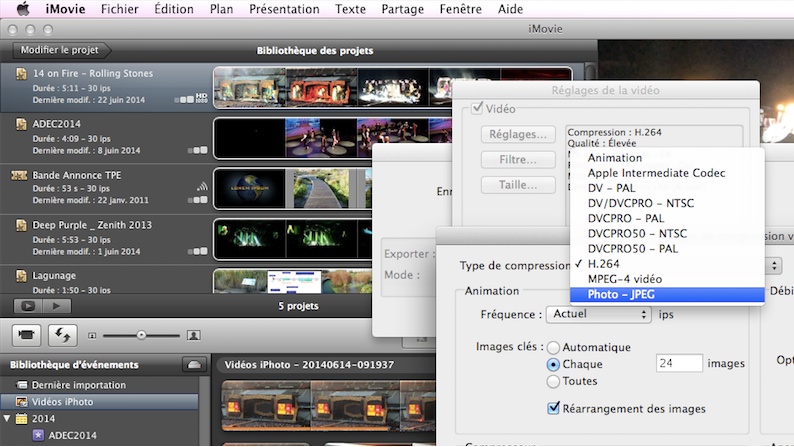Open the Type de compression dropdown arrows
This screenshot has width=794, height=447.
[773, 265]
